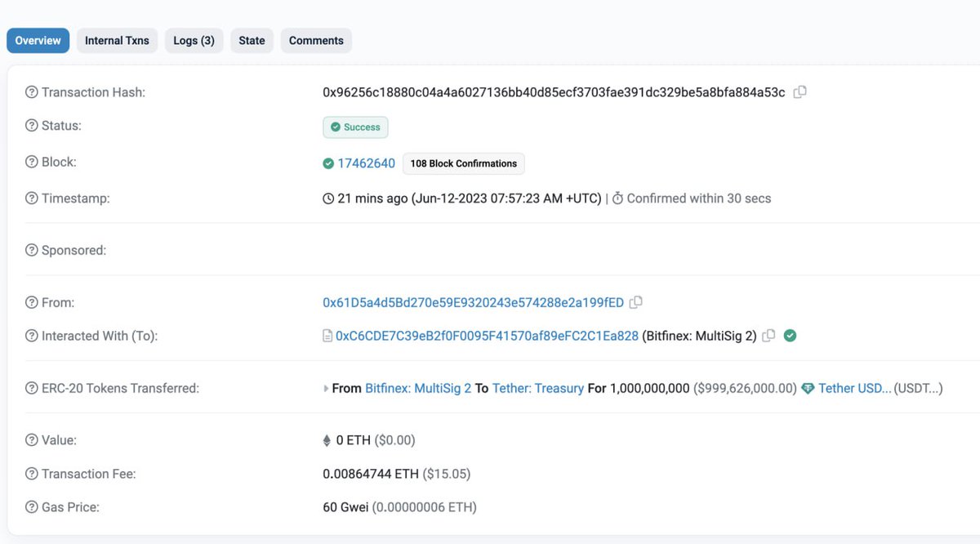Click help icon next to Gas Price
Image resolution: width=980 pixels, height=544 pixels.
click(32, 507)
